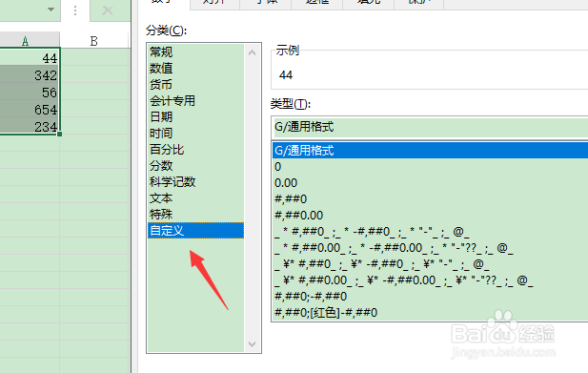Click column B header in spreadsheet

pos(94,40)
